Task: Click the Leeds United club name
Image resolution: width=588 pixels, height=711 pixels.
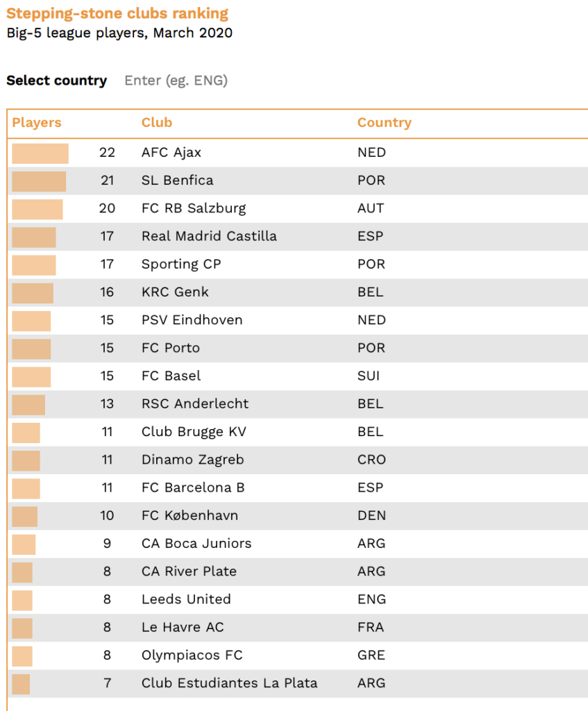Action: tap(186, 599)
